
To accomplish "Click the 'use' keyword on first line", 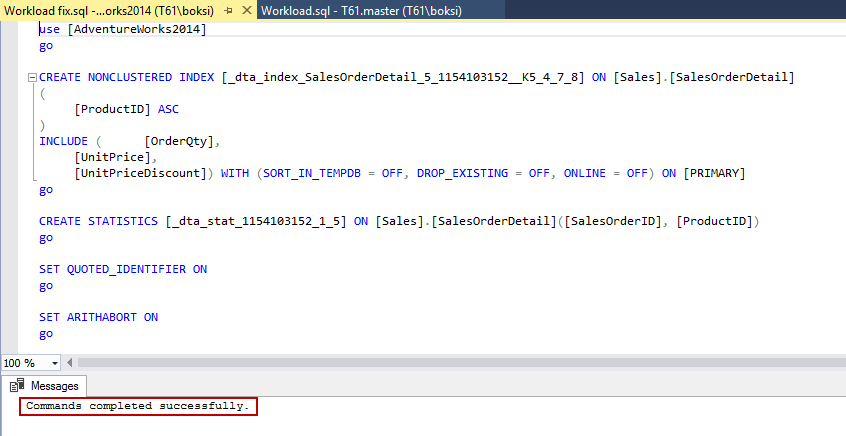I will [x=49, y=29].
